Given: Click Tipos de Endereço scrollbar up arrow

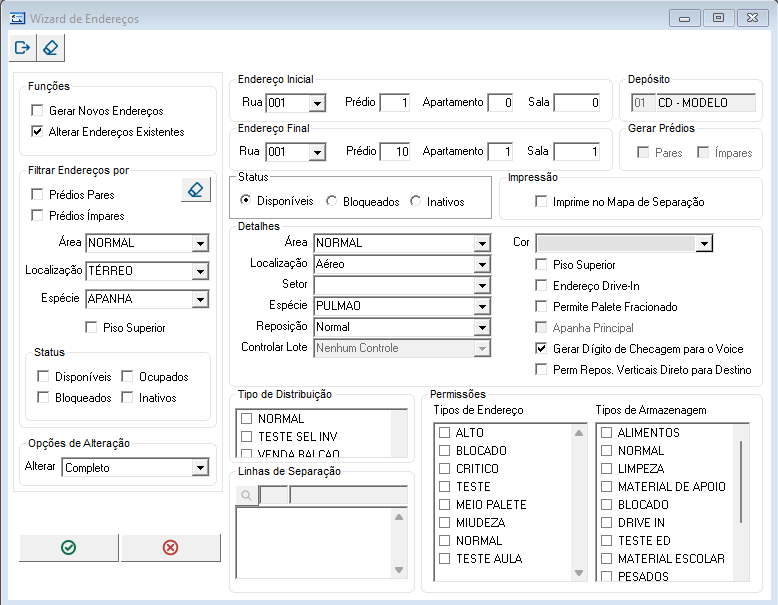Looking at the screenshot, I should [579, 433].
